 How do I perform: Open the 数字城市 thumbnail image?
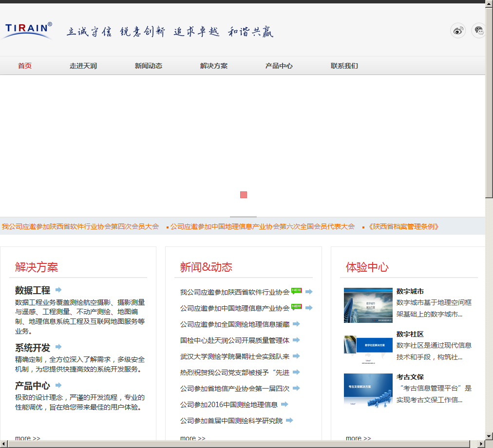368,305
